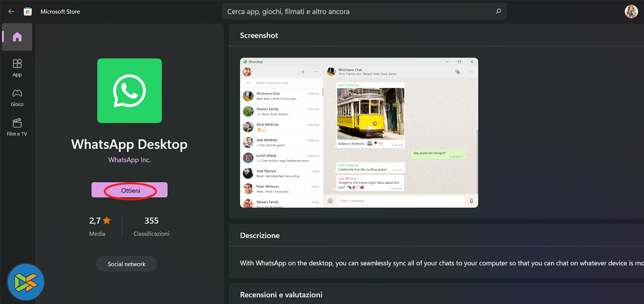Click the orange star rating icon
This screenshot has height=304, width=644.
click(106, 220)
